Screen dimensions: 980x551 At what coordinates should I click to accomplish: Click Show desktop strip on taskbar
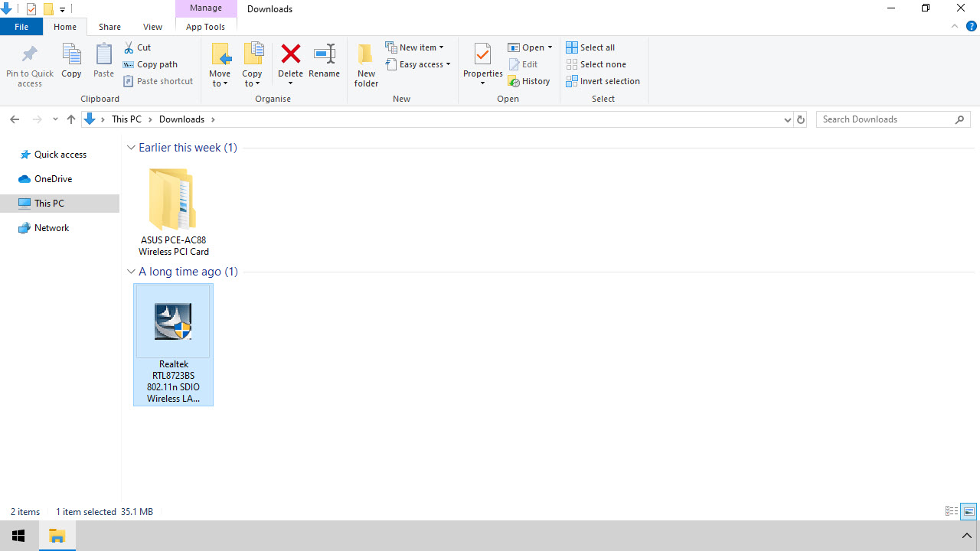click(x=978, y=536)
